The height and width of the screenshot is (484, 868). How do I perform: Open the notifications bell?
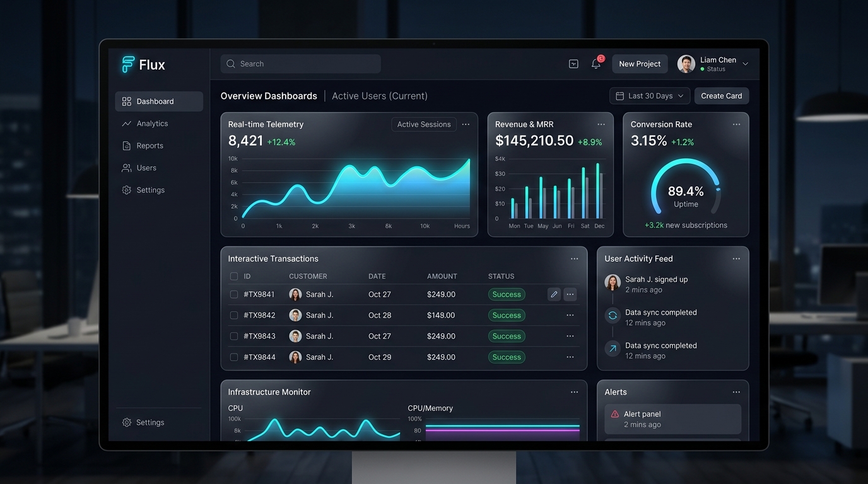[x=596, y=64]
